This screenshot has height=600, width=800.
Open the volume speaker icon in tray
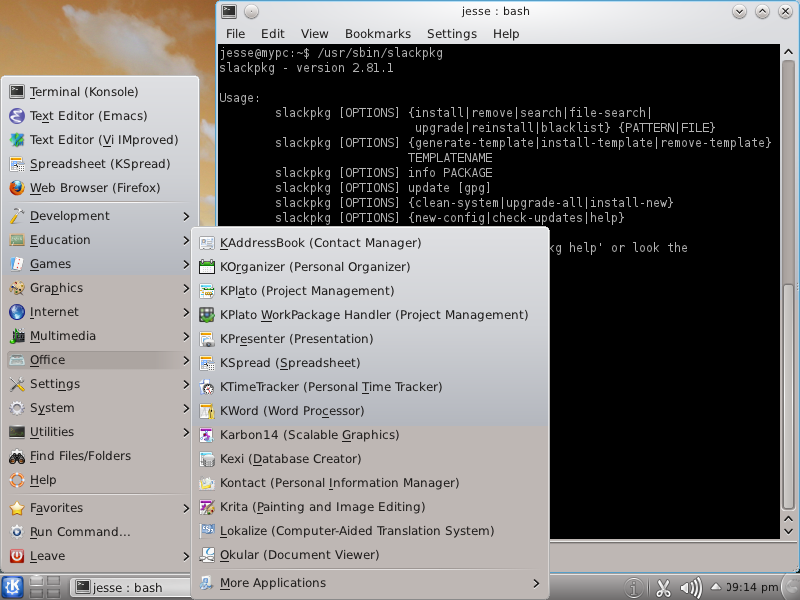pyautogui.click(x=690, y=588)
